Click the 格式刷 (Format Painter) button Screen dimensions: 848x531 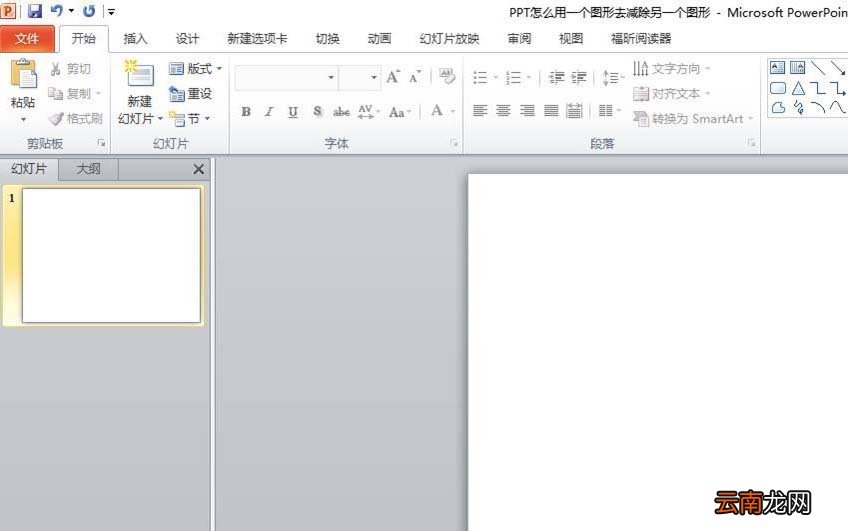[75, 118]
